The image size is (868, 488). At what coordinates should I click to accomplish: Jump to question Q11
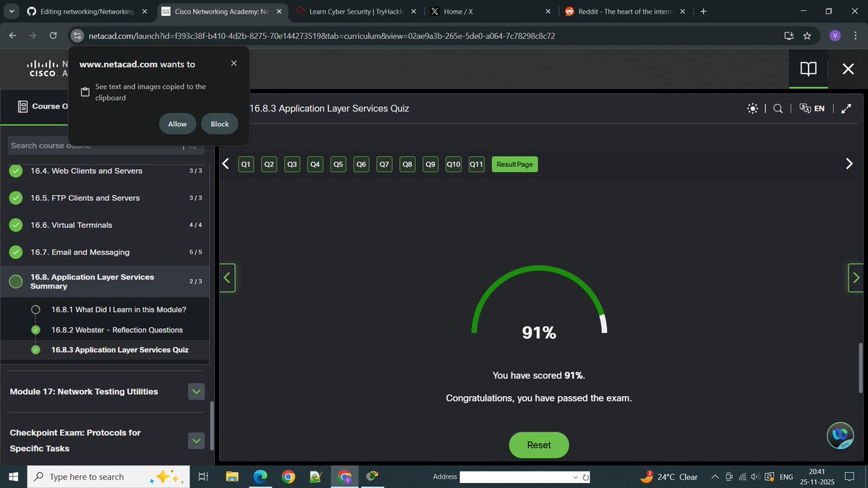pos(477,164)
